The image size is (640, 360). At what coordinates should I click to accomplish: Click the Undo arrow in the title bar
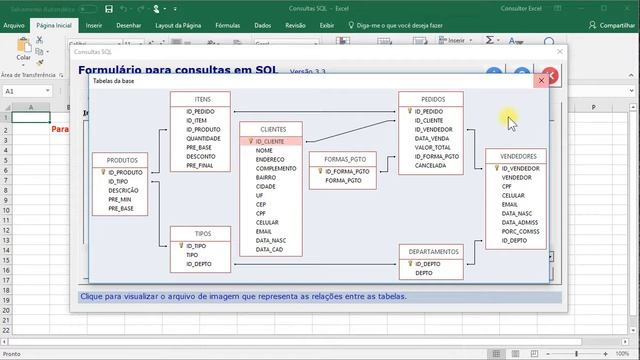click(x=124, y=9)
